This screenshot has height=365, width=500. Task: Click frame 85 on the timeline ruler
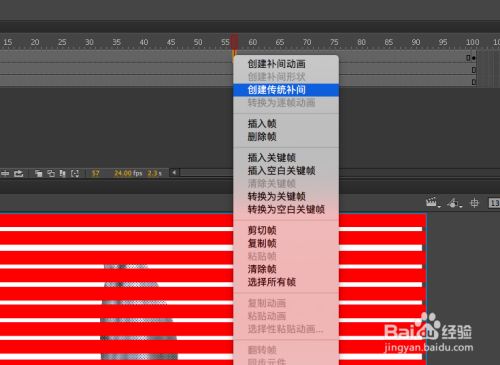tap(389, 42)
